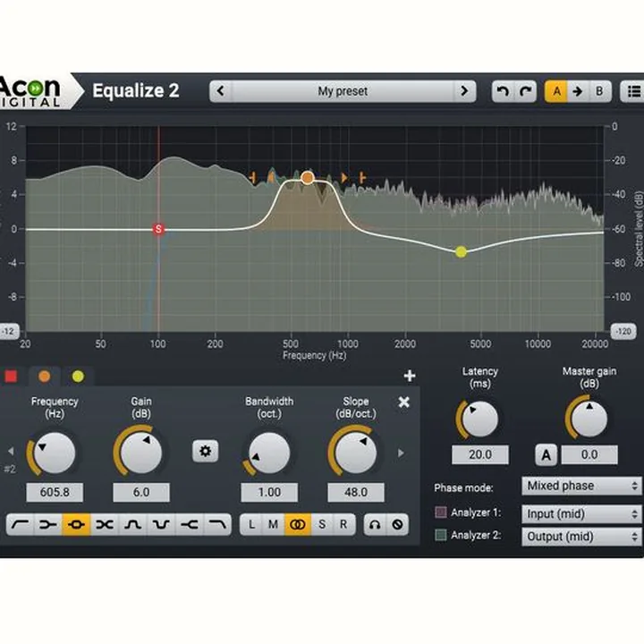This screenshot has width=644, height=644.
Task: Click the -120 spectral range button
Action: [623, 332]
